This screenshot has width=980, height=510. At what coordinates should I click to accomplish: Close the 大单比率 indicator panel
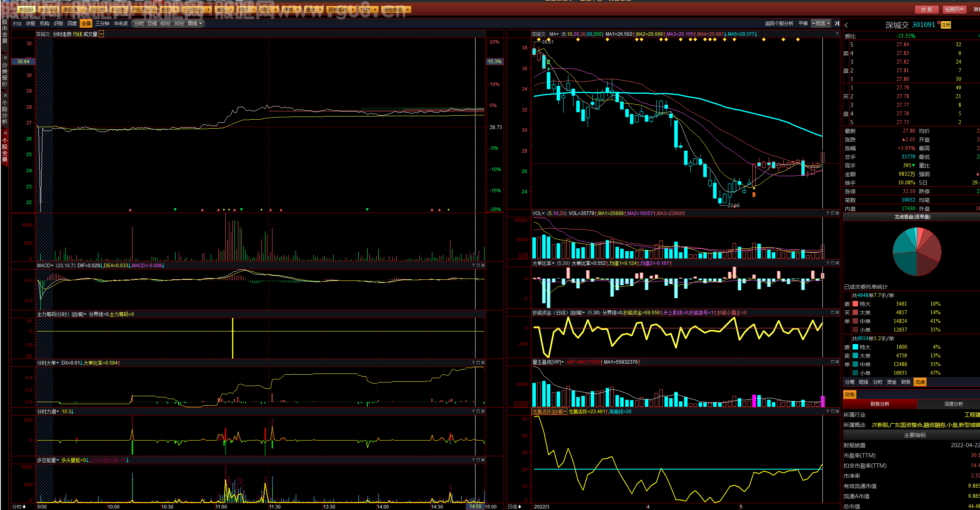pos(837,263)
